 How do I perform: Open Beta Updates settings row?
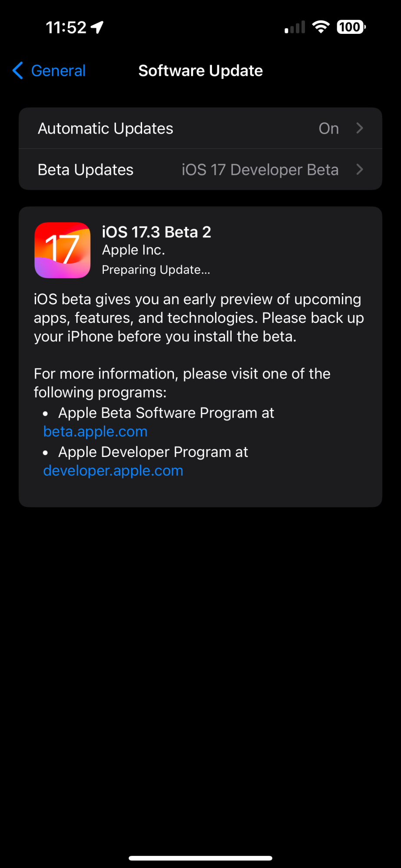[200, 170]
